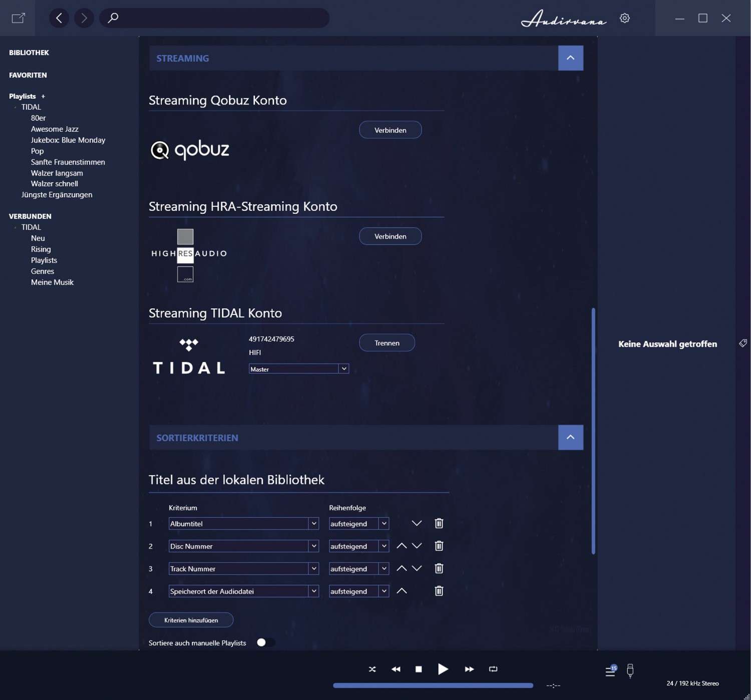Disconnect TIDAL account with Trennen
Viewport: 751px width, 700px height.
coord(387,343)
